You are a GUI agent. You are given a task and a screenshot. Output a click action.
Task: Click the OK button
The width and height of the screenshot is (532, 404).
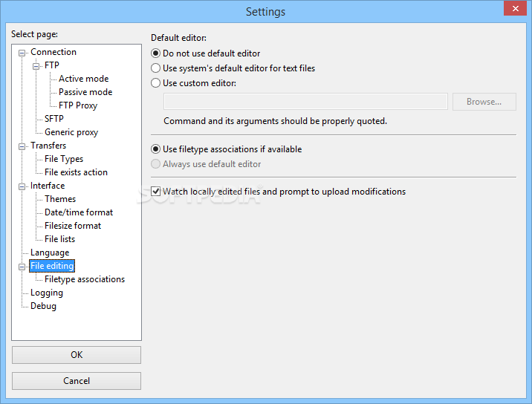77,355
